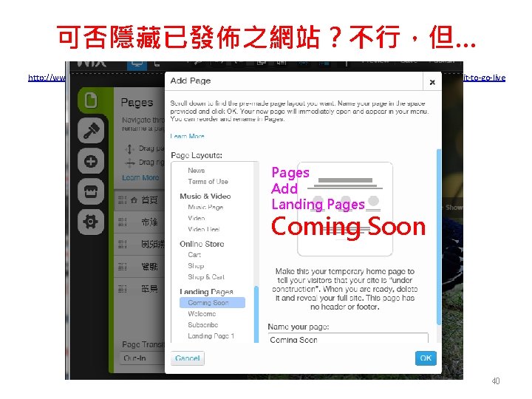Open the Store icon in sidebar

click(x=91, y=191)
